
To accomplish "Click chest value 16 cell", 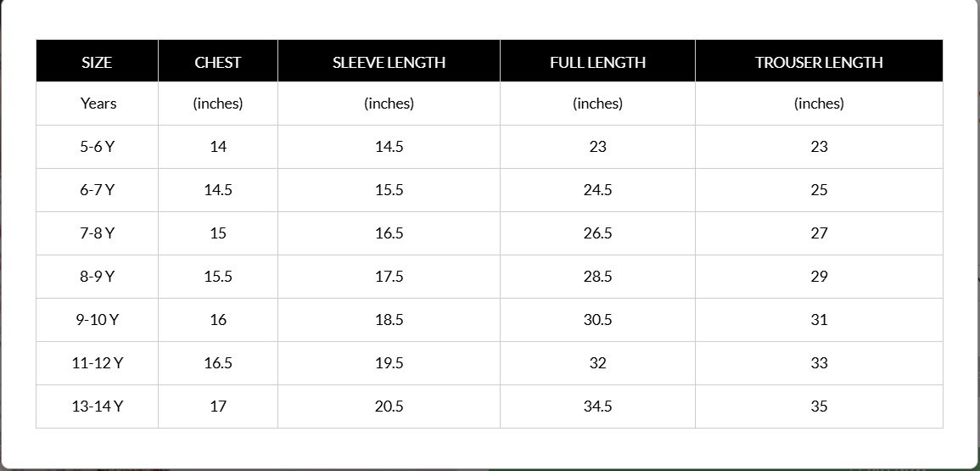I will pos(218,320).
